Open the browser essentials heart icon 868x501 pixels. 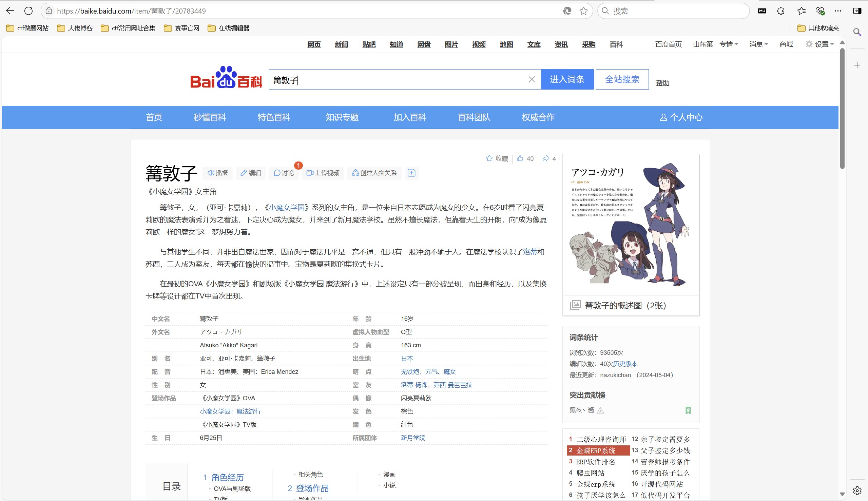(x=820, y=11)
